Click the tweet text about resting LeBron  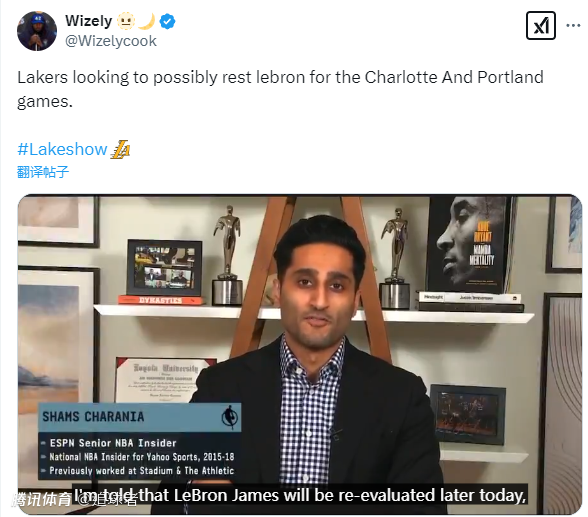(x=280, y=89)
